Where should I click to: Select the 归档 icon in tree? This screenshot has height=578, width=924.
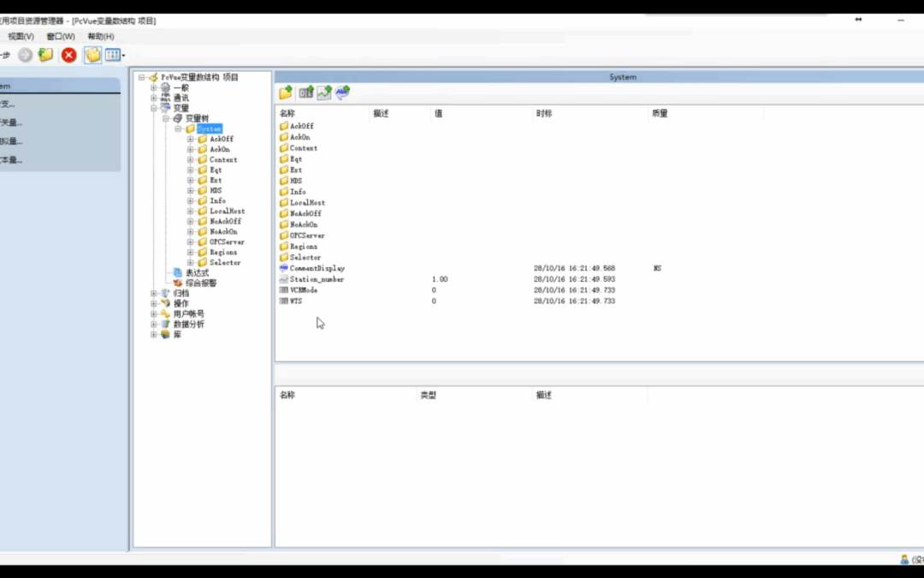click(x=166, y=293)
